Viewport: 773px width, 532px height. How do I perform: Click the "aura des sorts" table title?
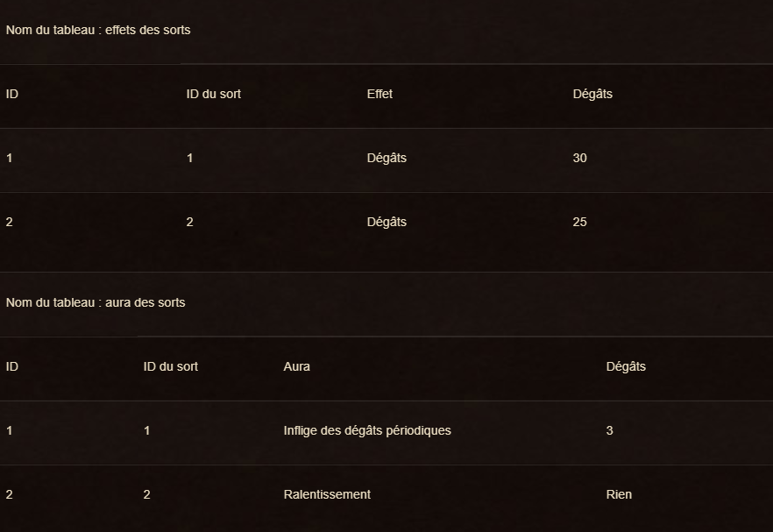[96, 302]
